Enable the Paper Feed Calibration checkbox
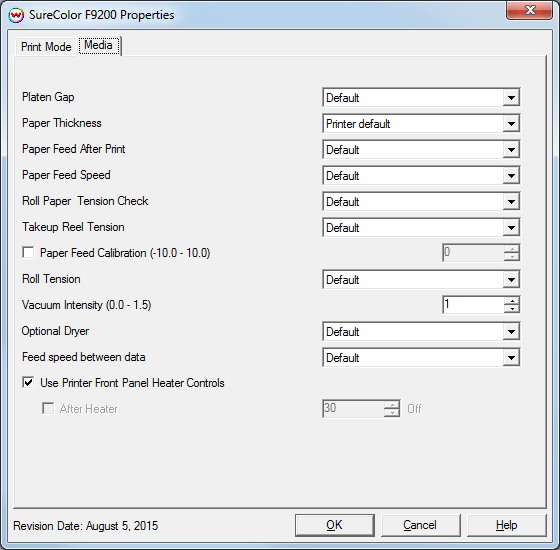The width and height of the screenshot is (560, 550). [28, 252]
